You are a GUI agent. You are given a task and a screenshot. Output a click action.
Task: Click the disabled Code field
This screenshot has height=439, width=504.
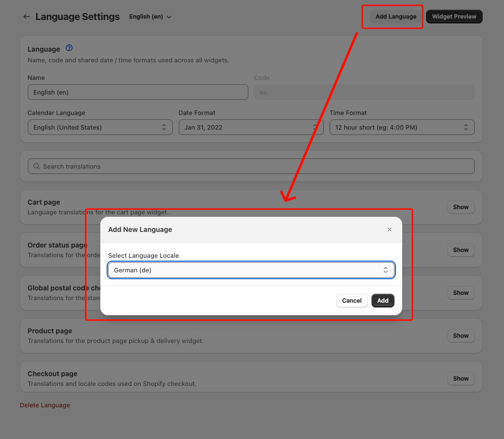[364, 92]
